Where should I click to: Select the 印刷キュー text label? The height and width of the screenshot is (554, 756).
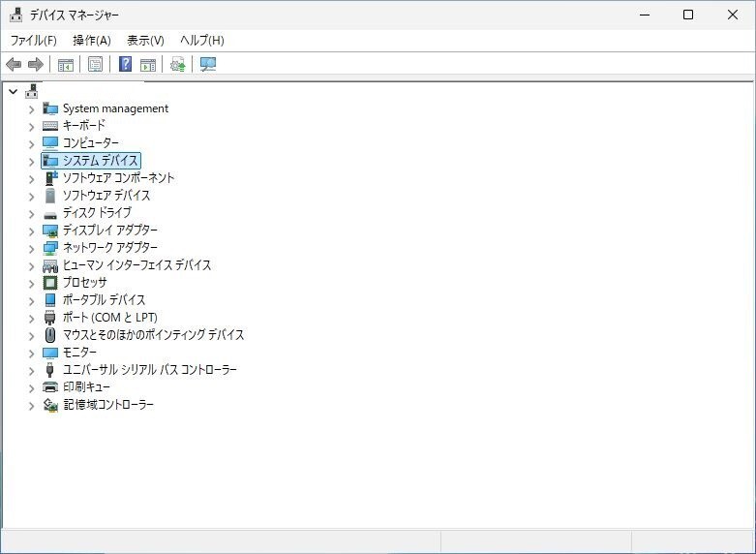pyautogui.click(x=86, y=387)
